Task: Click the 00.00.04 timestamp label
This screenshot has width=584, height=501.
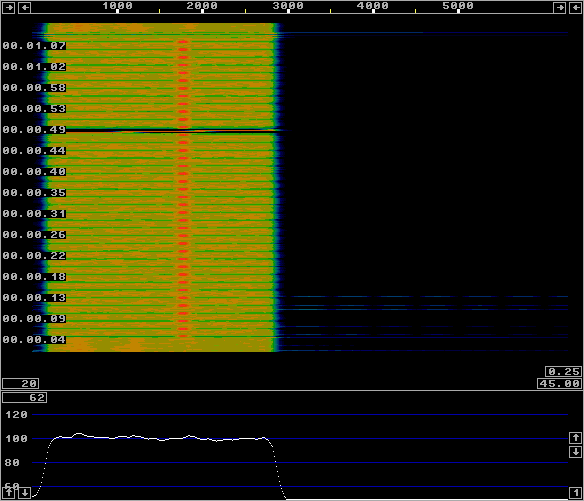Action: coord(34,340)
